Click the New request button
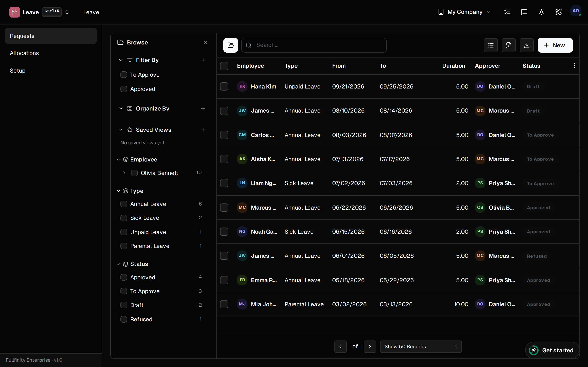Viewport: 588px width, 367px height. point(555,45)
